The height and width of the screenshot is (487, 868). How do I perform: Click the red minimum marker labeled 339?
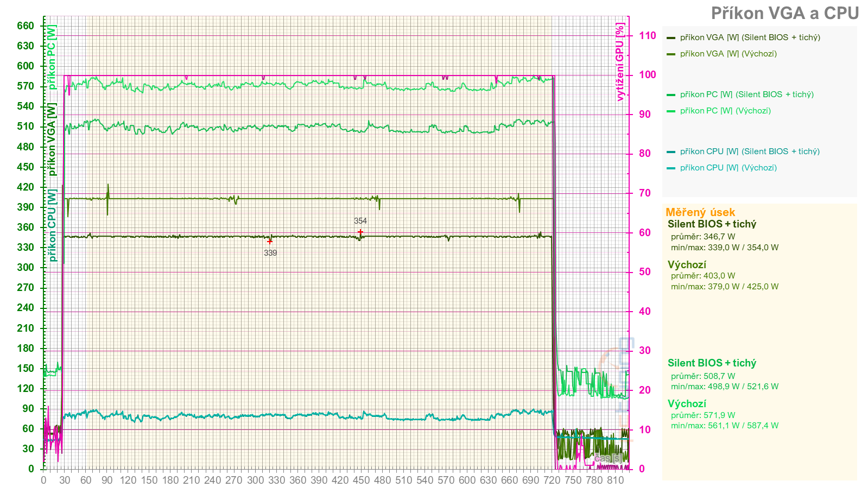pyautogui.click(x=270, y=241)
